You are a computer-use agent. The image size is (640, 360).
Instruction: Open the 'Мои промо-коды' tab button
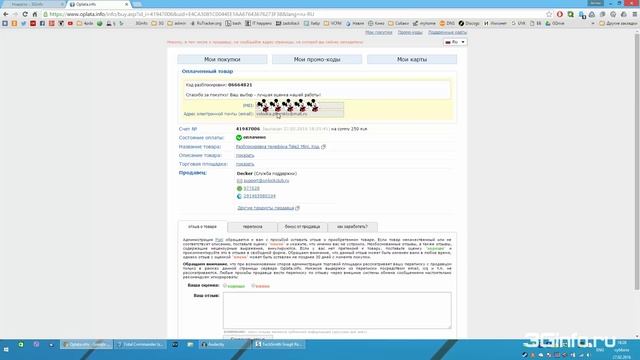click(x=317, y=60)
